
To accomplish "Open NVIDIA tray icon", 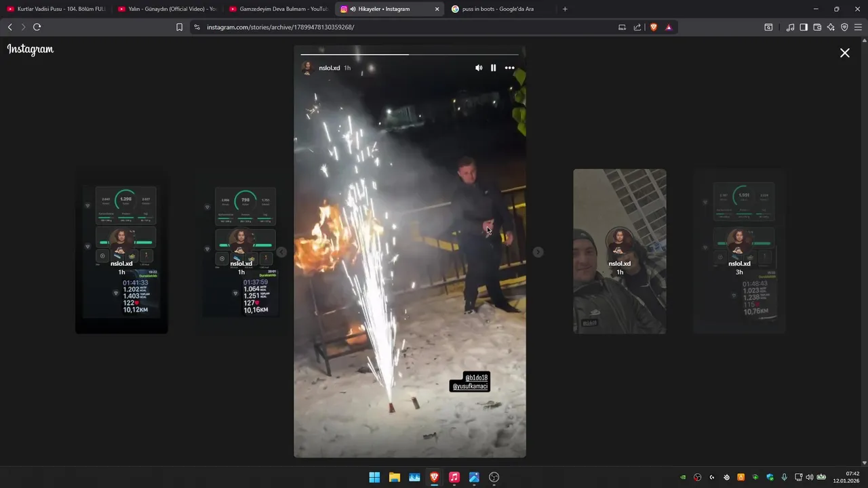I will (x=683, y=477).
